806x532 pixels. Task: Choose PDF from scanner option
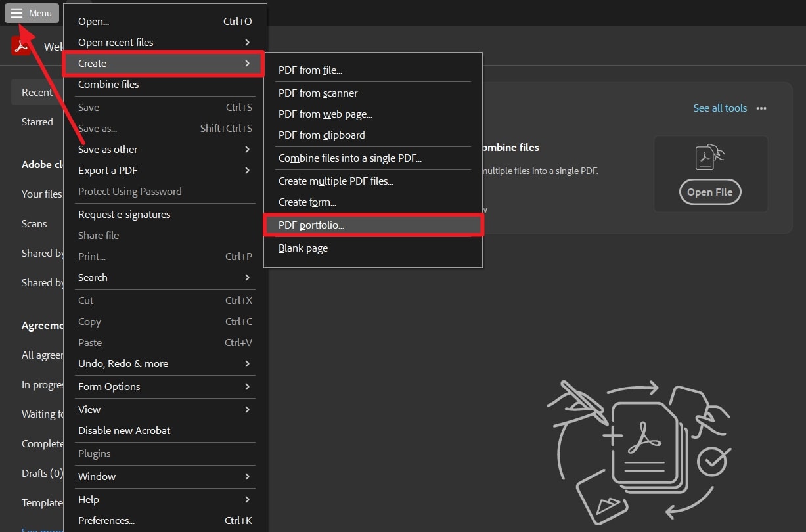pos(373,93)
